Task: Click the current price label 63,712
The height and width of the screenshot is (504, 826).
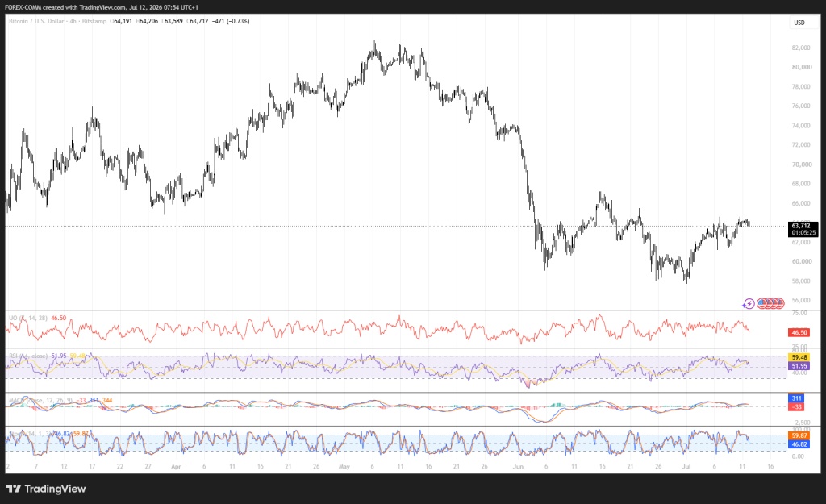Action: coord(803,229)
